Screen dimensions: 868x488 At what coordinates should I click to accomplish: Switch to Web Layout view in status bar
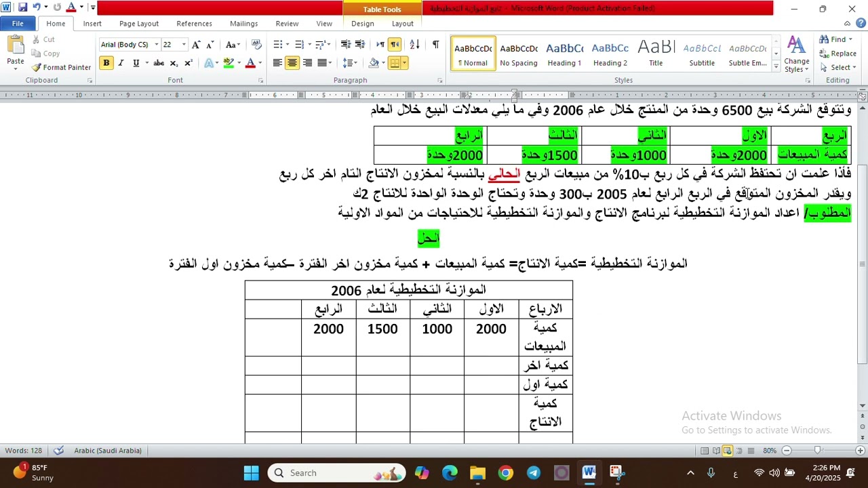click(x=728, y=451)
